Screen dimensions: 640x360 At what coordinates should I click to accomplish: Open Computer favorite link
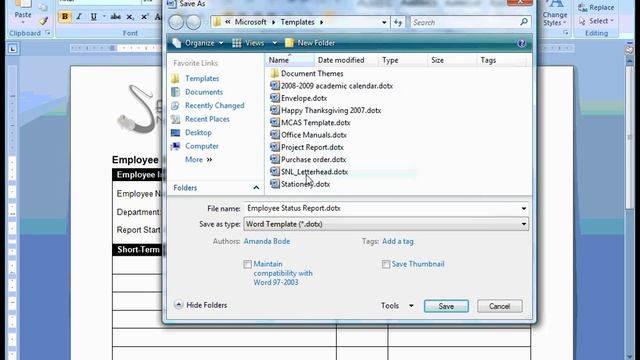point(202,146)
